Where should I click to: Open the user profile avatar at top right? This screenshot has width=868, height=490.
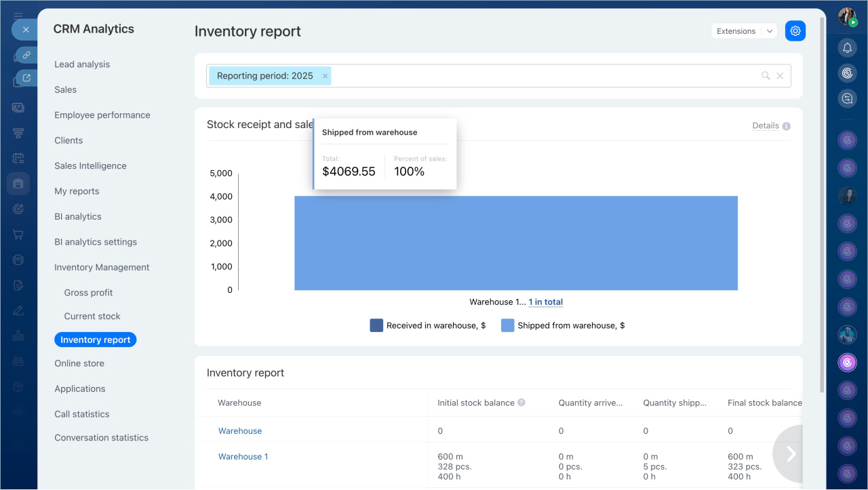(x=847, y=17)
